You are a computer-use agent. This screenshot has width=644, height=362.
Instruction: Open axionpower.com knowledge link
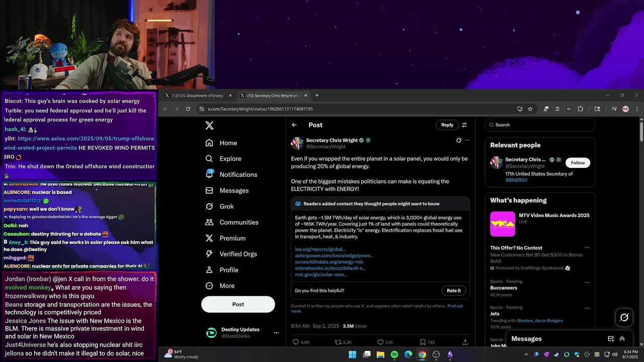coord(334,255)
